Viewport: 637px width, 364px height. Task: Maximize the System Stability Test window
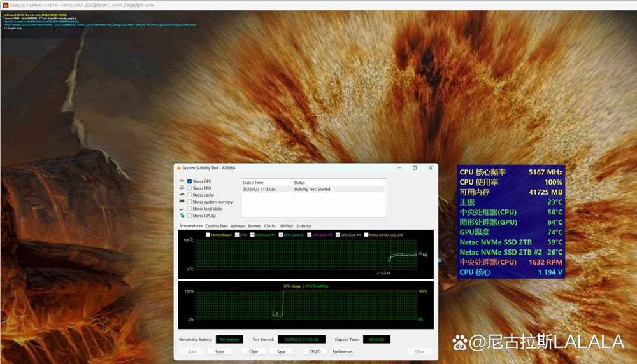(415, 168)
